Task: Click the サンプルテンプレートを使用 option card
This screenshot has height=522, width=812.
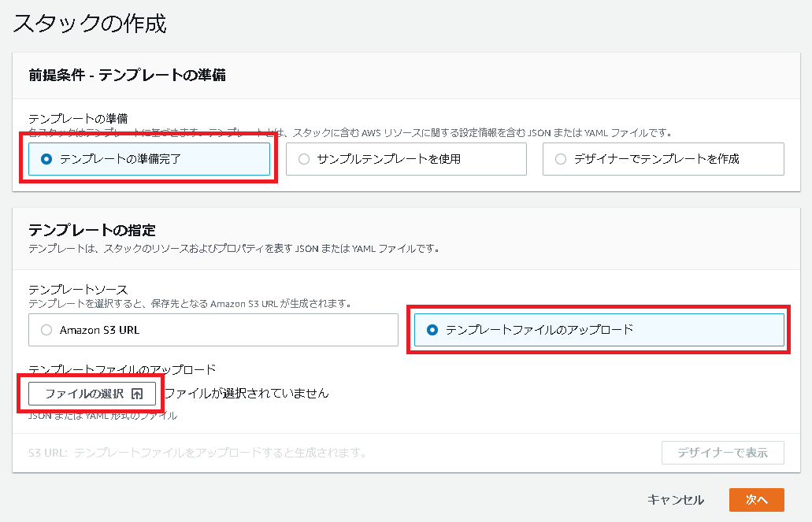Action: 406,159
